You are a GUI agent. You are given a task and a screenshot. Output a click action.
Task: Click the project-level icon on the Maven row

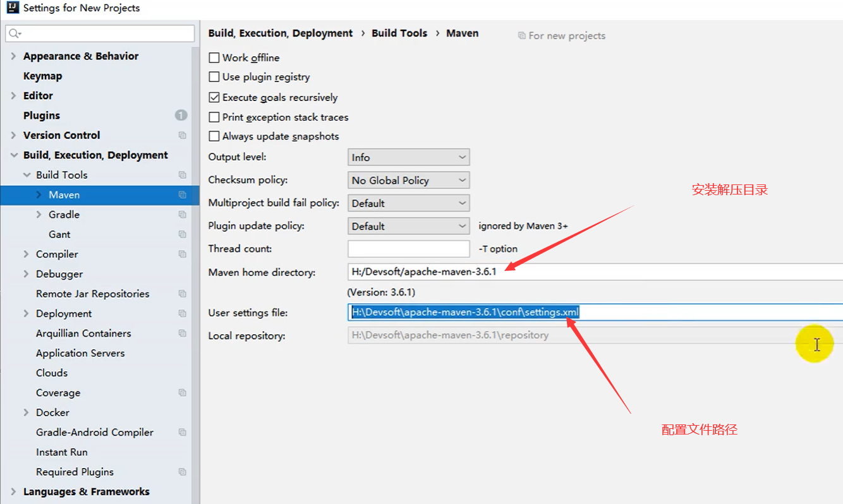pos(183,195)
